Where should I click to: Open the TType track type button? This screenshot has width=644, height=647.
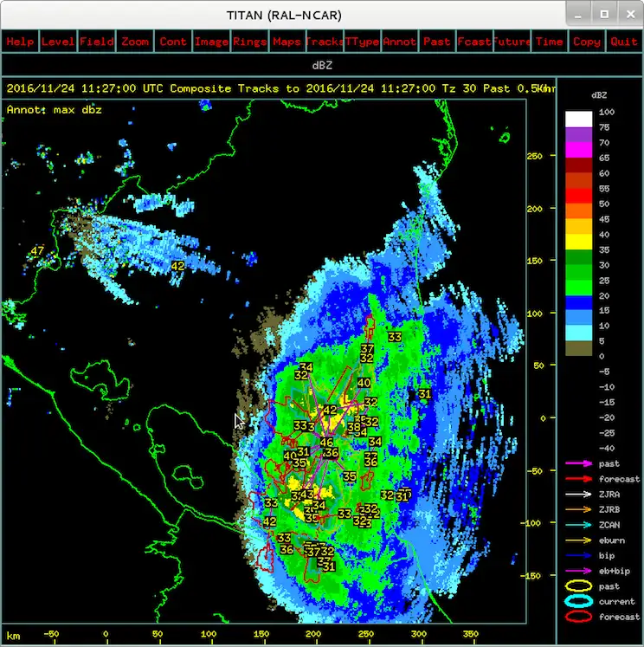click(x=362, y=42)
